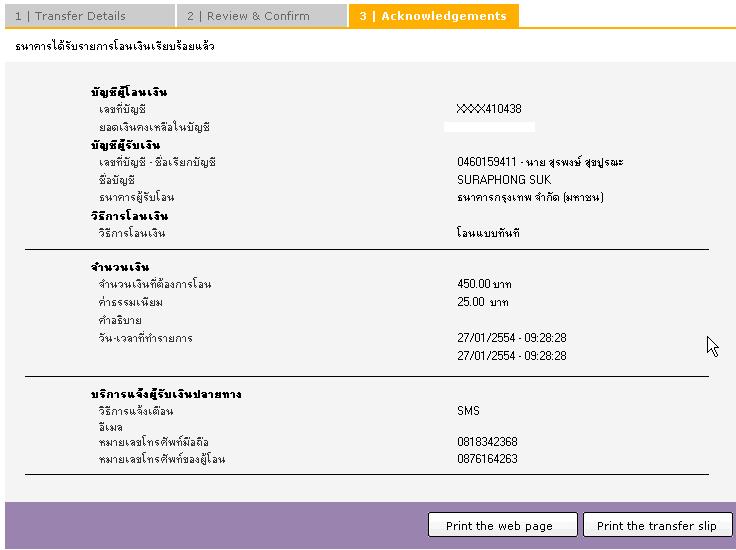Click the transfer amount 450.00 บาท

pyautogui.click(x=484, y=284)
